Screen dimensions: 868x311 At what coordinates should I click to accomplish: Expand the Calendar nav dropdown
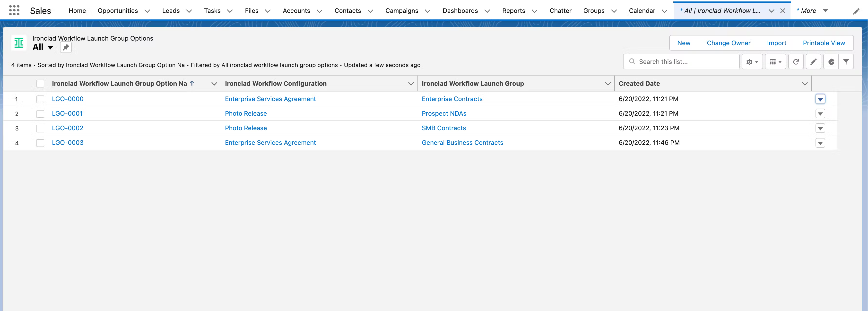pos(664,11)
